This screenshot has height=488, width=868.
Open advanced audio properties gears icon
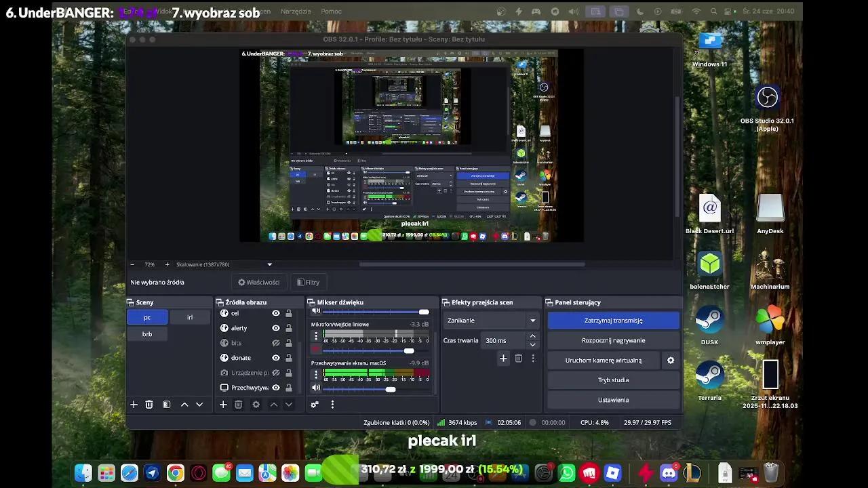coord(315,405)
